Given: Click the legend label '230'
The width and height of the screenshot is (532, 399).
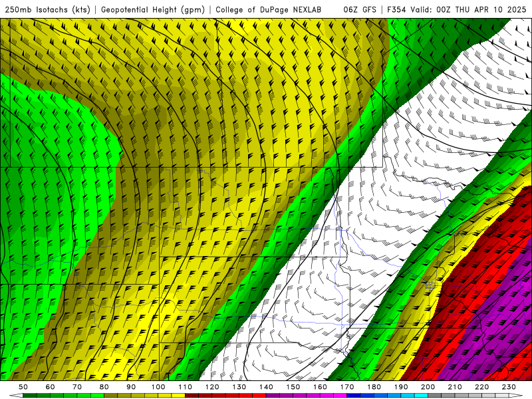Looking at the screenshot, I should coord(509,387).
